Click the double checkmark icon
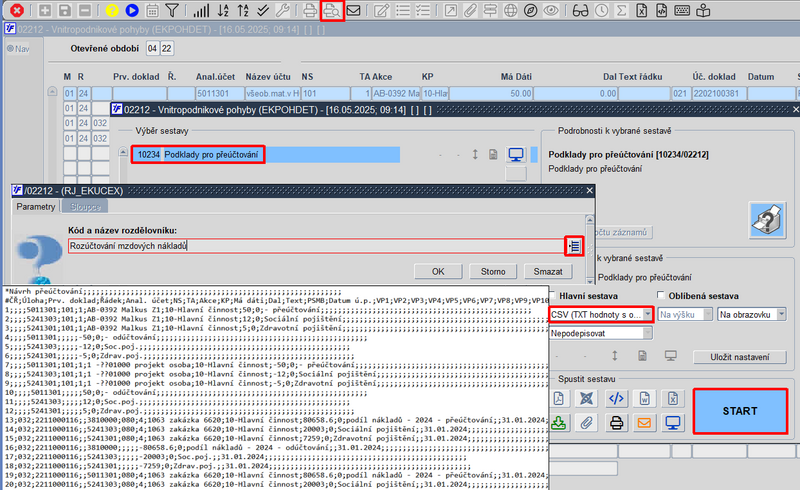 (x=263, y=10)
